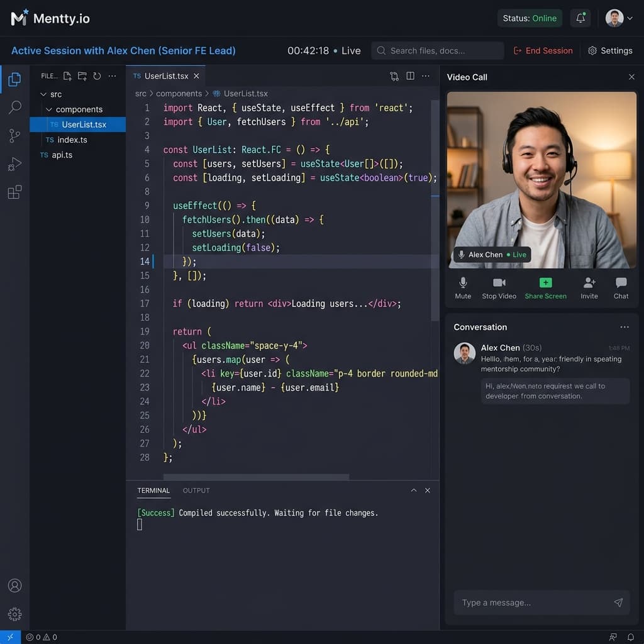Create a new folder in explorer
The image size is (644, 644).
coord(82,76)
